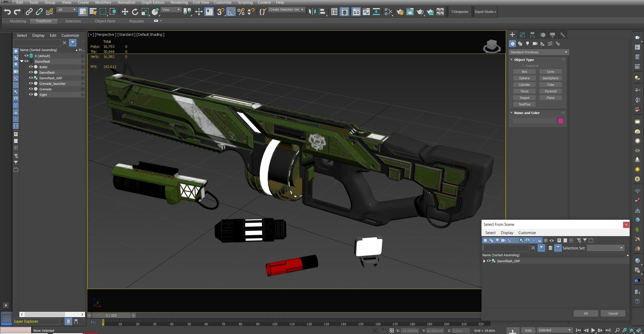Click the Cylinder primitive button
Viewport: 644px width, 334px height.
coord(524,85)
